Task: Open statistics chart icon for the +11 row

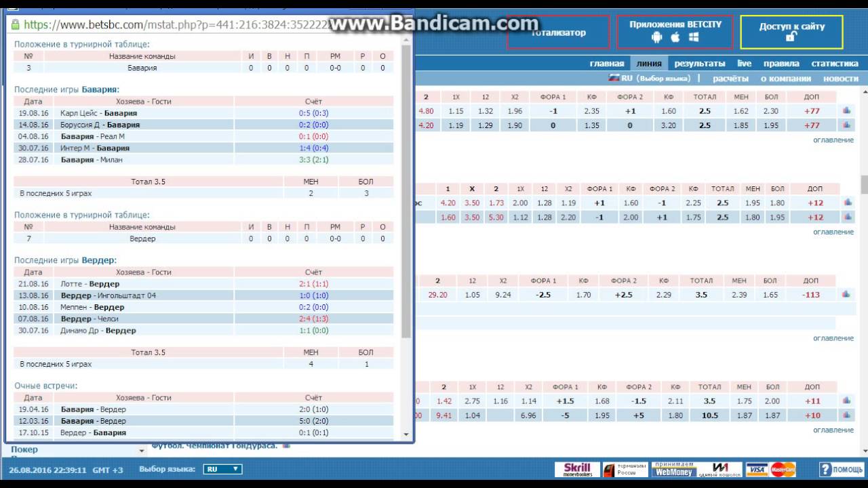Action: [846, 401]
